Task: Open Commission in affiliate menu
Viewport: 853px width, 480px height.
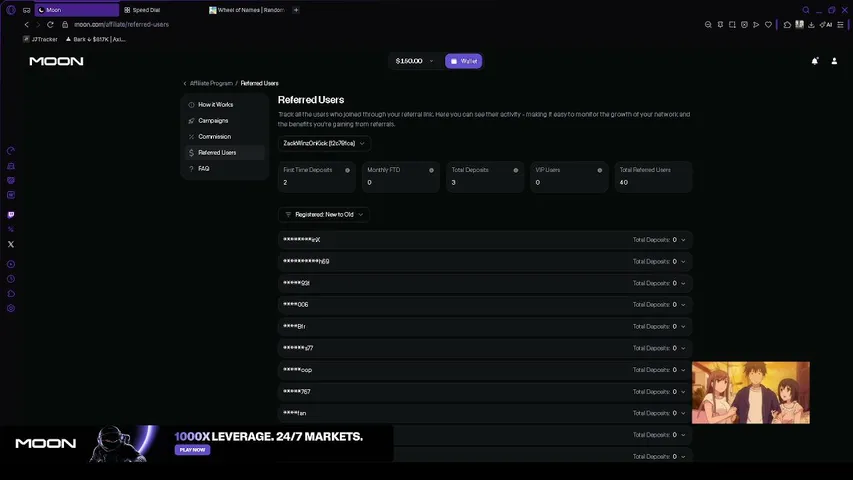Action: pyautogui.click(x=225, y=137)
